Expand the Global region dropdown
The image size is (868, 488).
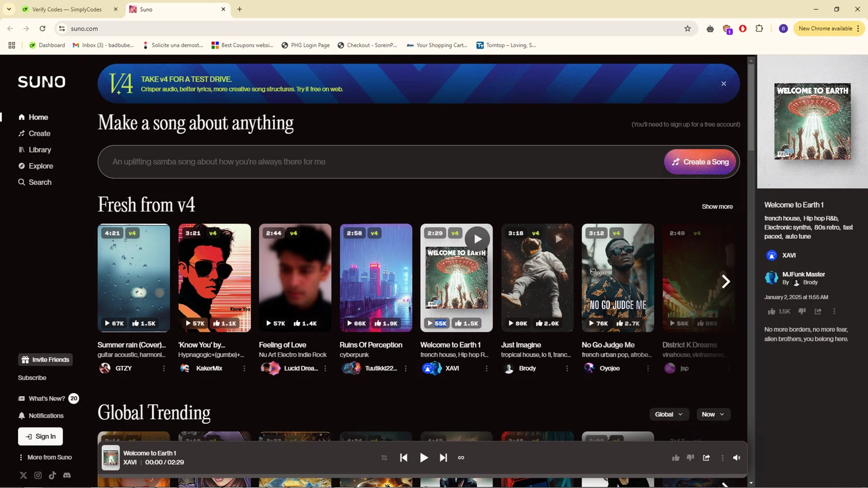[668, 414]
